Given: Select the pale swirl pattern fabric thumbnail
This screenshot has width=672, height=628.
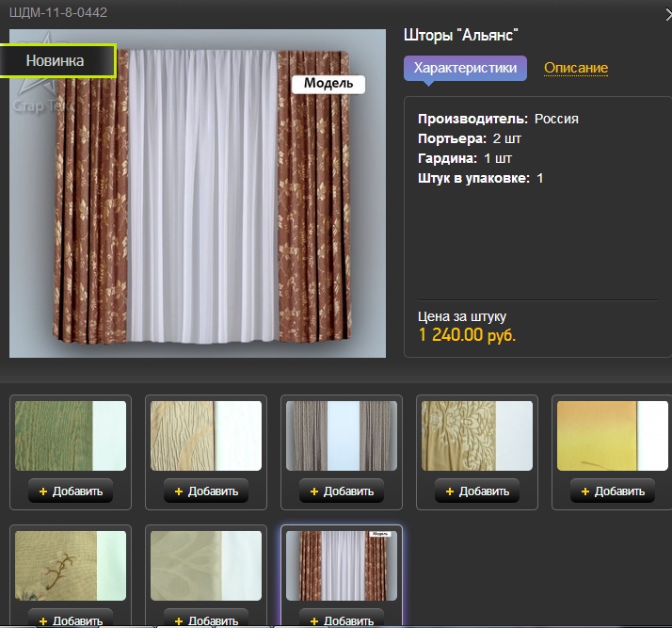Looking at the screenshot, I should click(206, 566).
